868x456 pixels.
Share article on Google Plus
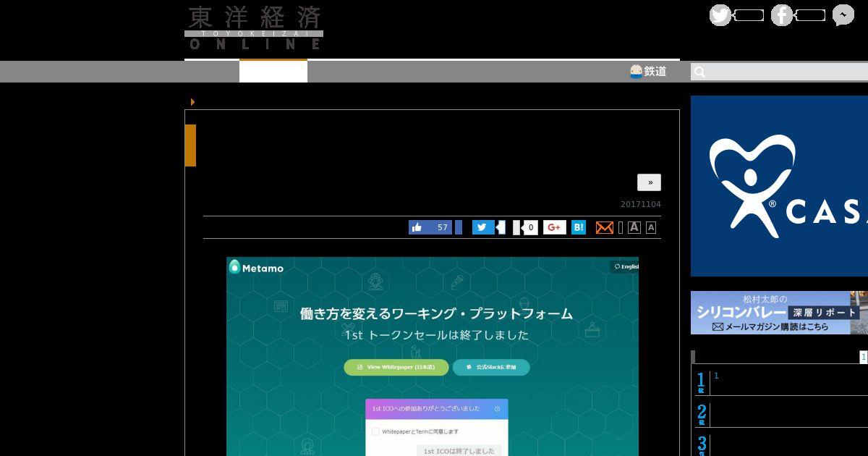(x=554, y=227)
